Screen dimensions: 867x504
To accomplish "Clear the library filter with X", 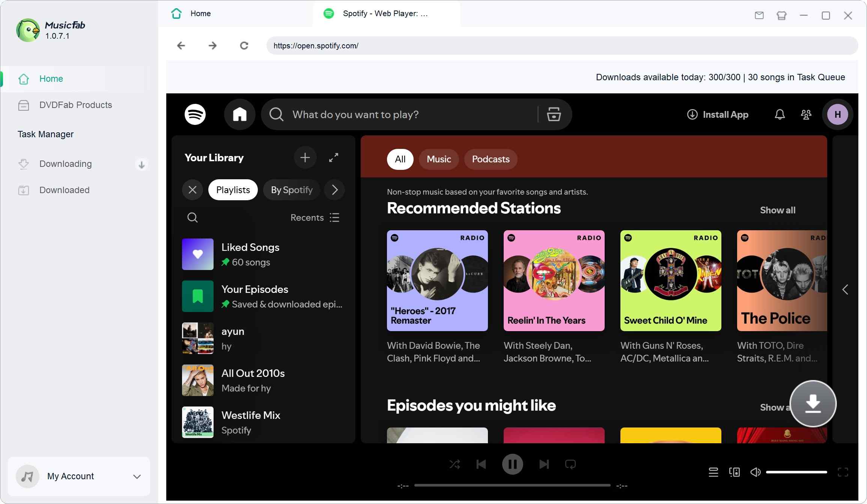I will pos(193,190).
